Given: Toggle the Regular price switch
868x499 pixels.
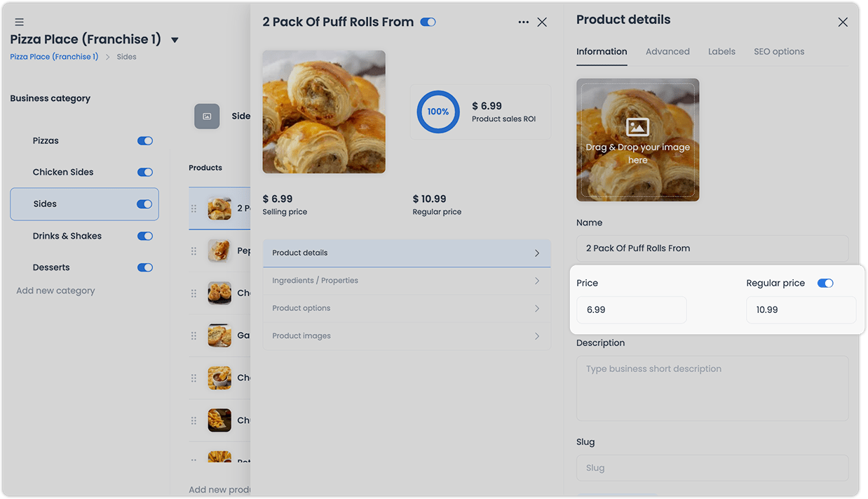Looking at the screenshot, I should coord(825,284).
